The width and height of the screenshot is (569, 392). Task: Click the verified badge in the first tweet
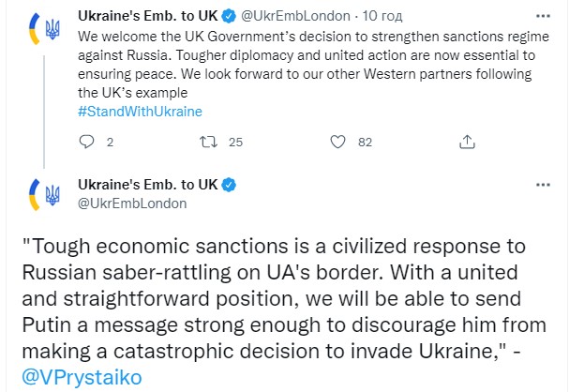229,16
